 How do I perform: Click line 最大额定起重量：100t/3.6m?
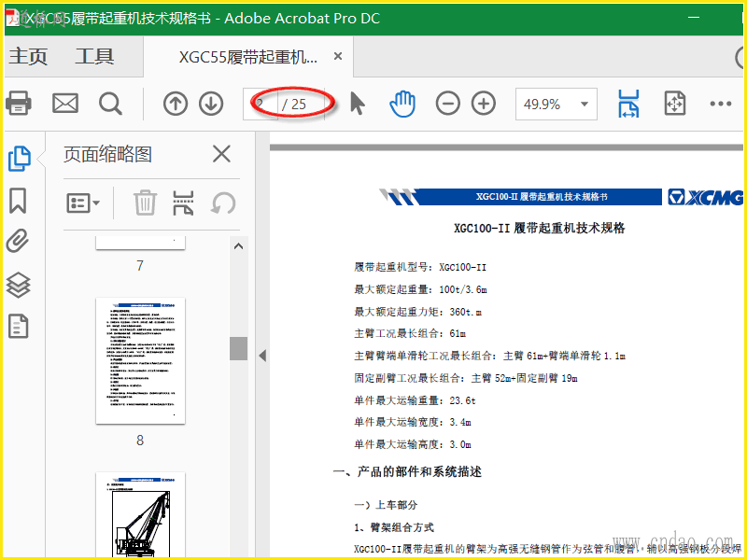(421, 289)
